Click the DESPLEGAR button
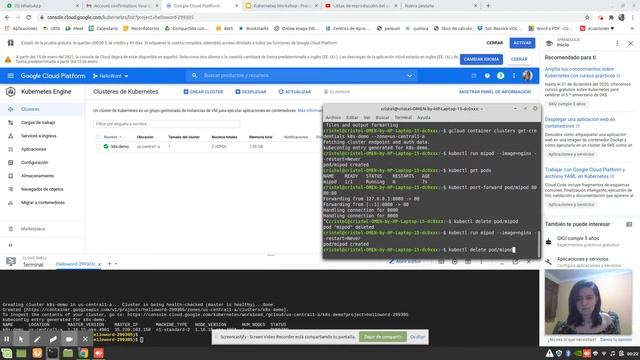640x360 pixels. (x=251, y=92)
